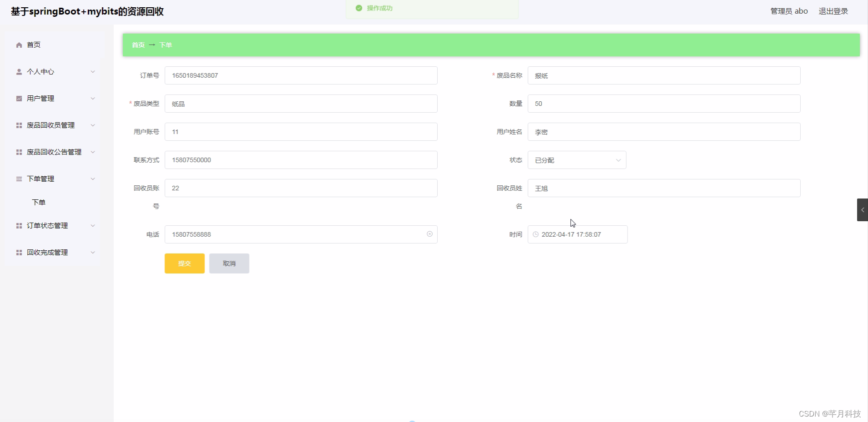Click inside the 订单号 input field
This screenshot has height=422, width=868.
coord(301,75)
